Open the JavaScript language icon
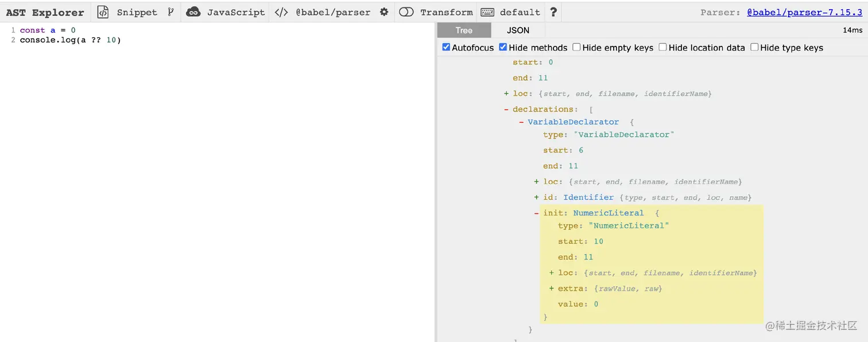This screenshot has width=868, height=342. [x=193, y=12]
